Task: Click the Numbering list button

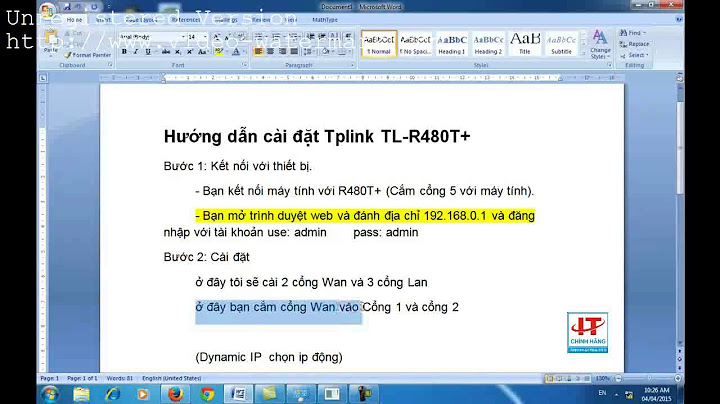Action: tap(276, 37)
